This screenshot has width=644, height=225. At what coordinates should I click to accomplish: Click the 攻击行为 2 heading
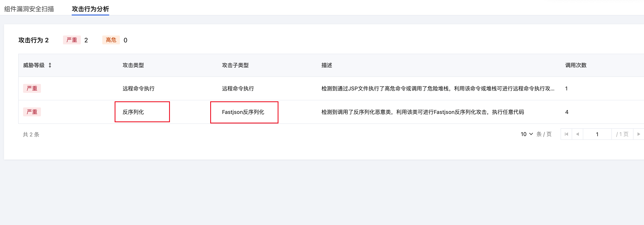(x=33, y=40)
